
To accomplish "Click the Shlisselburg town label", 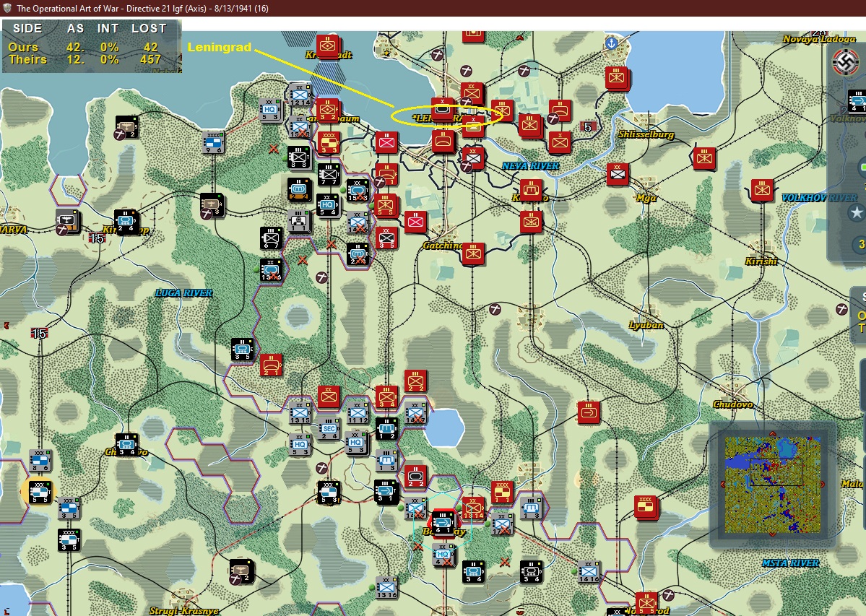I will coord(646,134).
